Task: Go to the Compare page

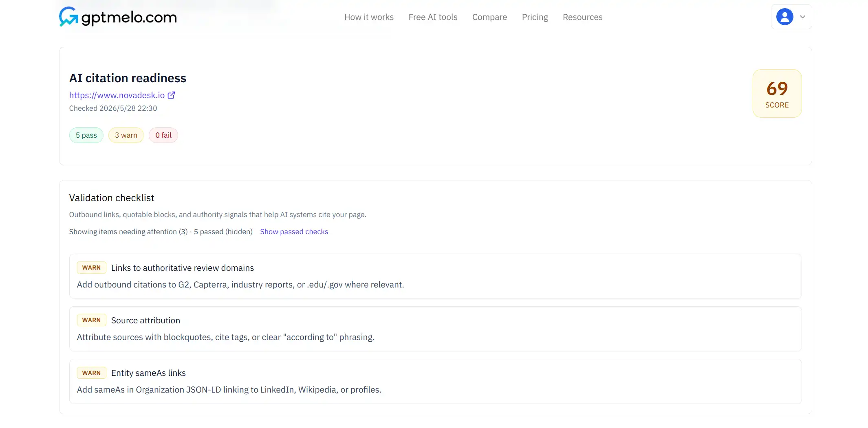Action: coord(489,17)
